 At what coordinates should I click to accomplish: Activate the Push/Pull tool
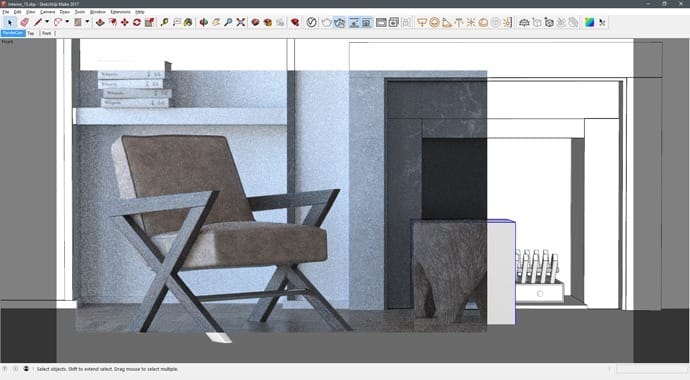100,22
